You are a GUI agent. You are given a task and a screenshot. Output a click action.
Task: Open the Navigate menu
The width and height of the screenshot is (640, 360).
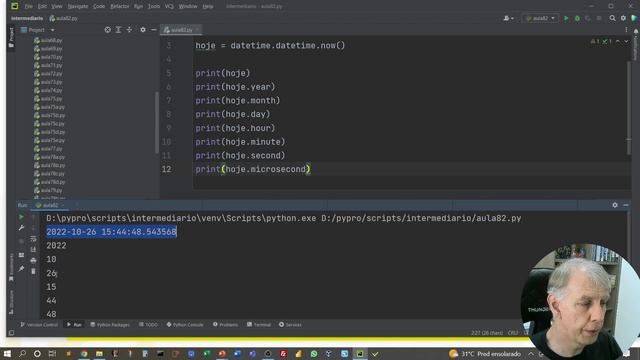point(78,7)
